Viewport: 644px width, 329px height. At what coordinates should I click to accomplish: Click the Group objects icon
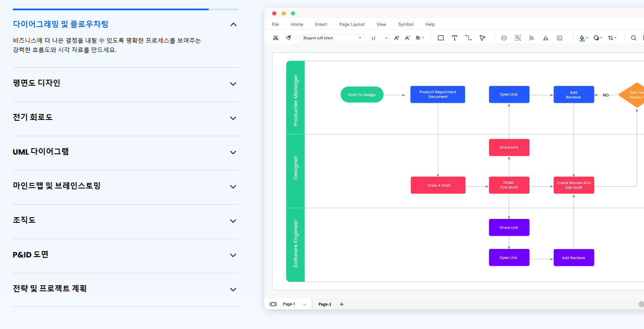[518, 38]
